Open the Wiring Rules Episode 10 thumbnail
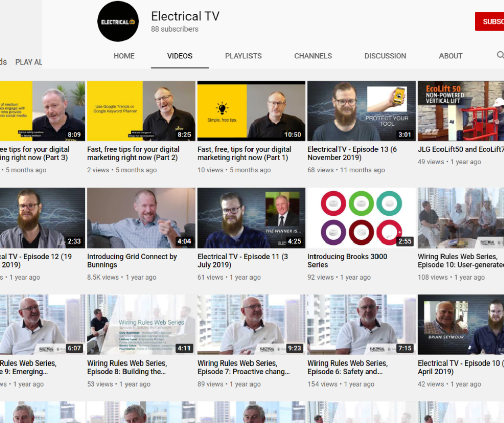The height and width of the screenshot is (423, 504). click(x=461, y=218)
